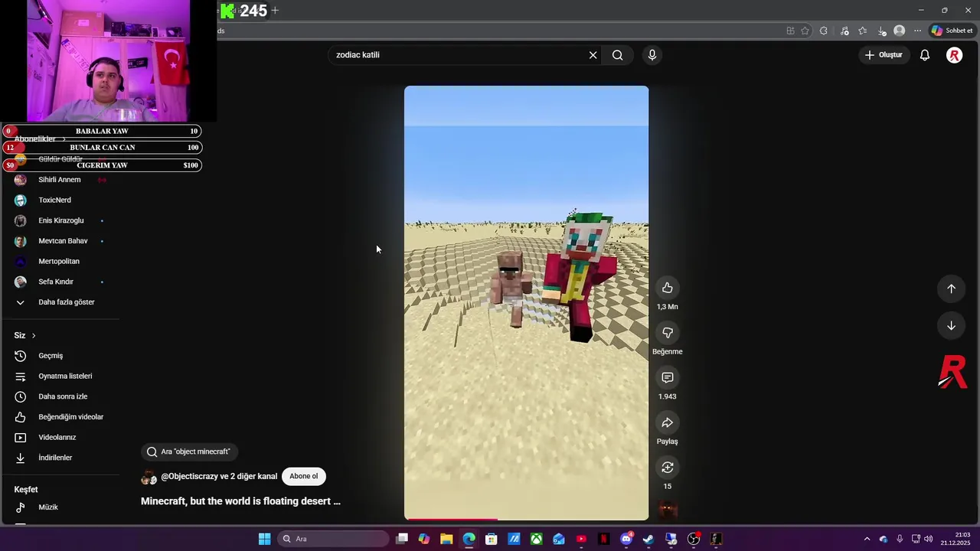
Task: Open the Sihirli Annem subscription
Action: pos(60,180)
